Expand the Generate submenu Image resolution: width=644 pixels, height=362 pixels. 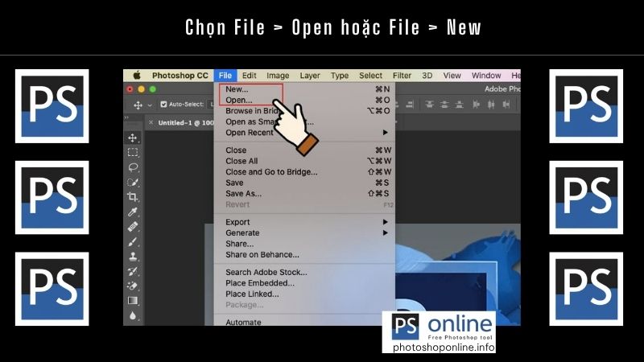[386, 232]
